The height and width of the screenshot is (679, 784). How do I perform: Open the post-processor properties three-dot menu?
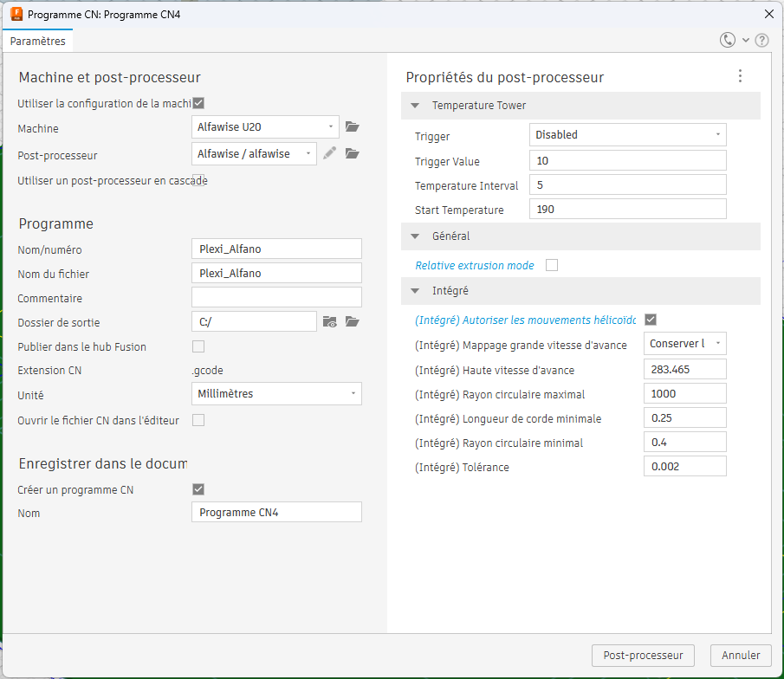pos(740,76)
